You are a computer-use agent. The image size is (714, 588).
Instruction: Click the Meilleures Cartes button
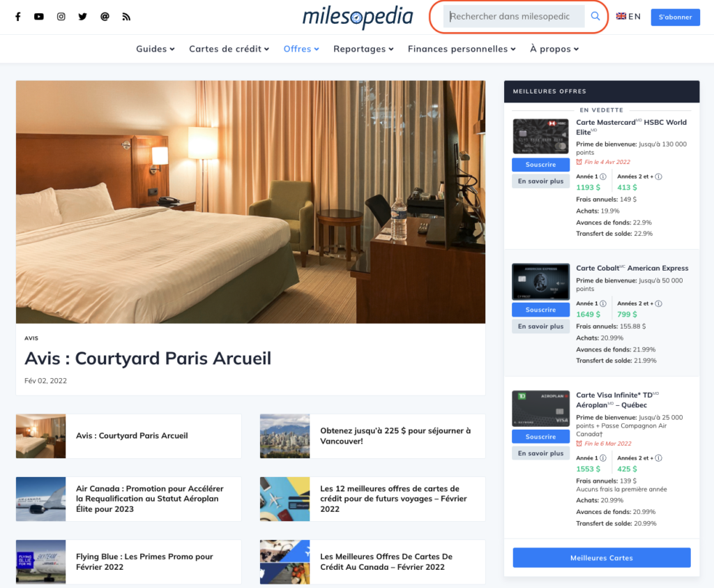601,557
